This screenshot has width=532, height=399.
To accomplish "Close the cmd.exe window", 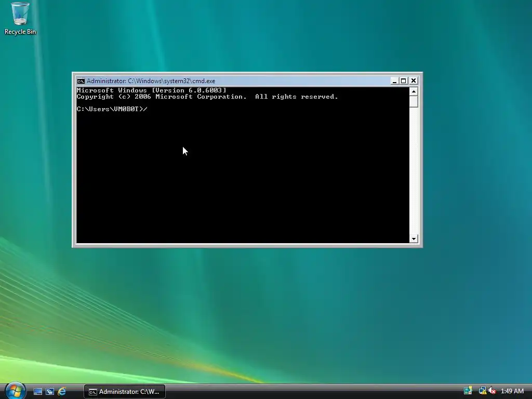I will 414,81.
